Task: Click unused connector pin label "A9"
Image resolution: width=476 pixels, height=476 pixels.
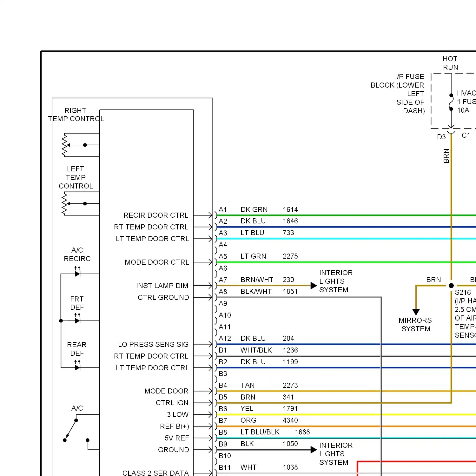Action: tap(223, 303)
